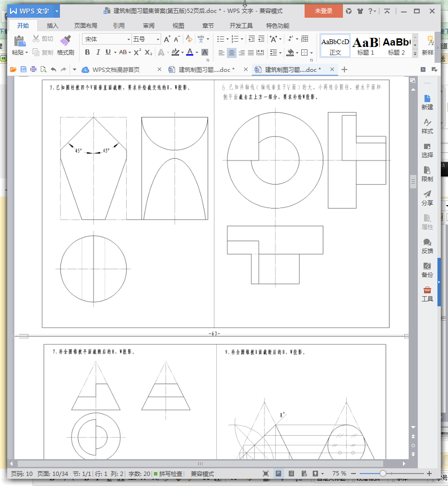Screen dimensions: 448x486
Task: Open 反馈 feedback in the sidebar
Action: tap(427, 246)
